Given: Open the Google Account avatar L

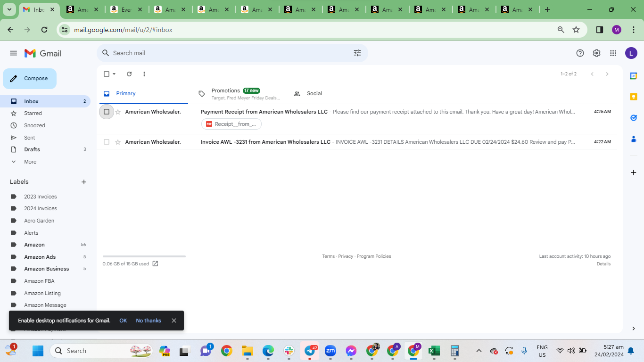Looking at the screenshot, I should [x=631, y=53].
